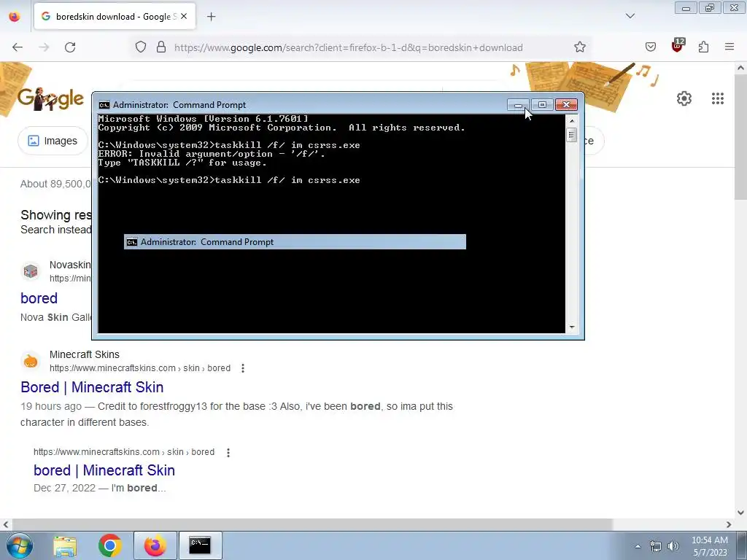Click the taskbar clock showing 10:54 AM
The width and height of the screenshot is (747, 560).
(709, 546)
